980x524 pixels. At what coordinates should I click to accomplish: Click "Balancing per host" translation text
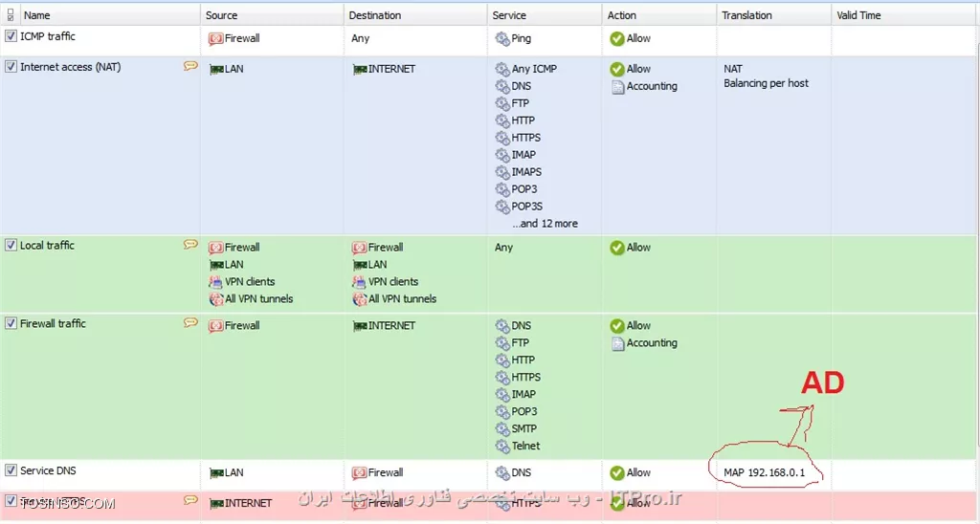tap(766, 83)
